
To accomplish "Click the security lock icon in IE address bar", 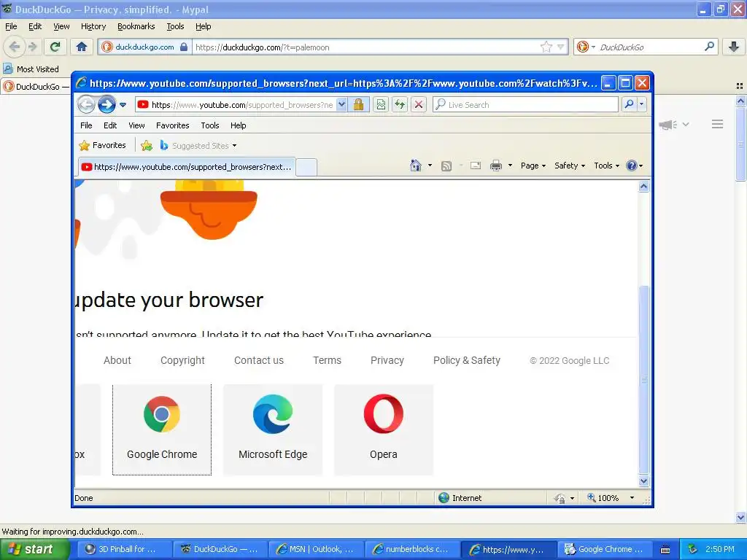I will (358, 104).
